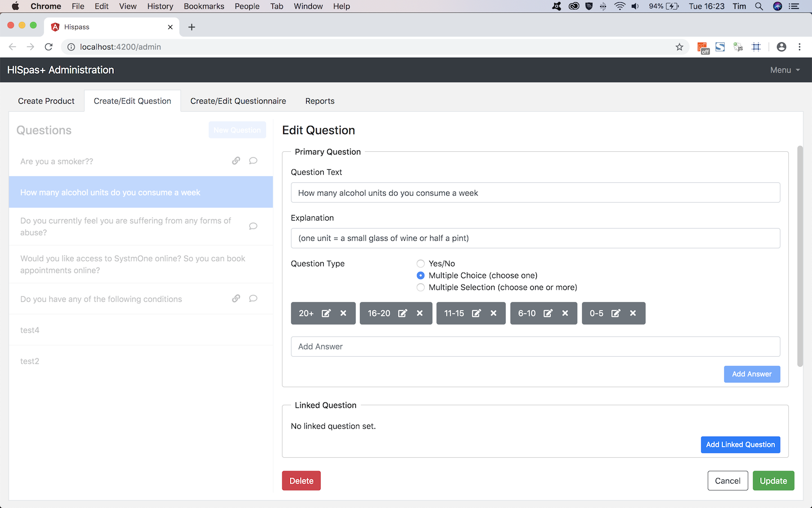812x508 pixels.
Task: Open Chrome's three-dot options menu
Action: coord(800,47)
